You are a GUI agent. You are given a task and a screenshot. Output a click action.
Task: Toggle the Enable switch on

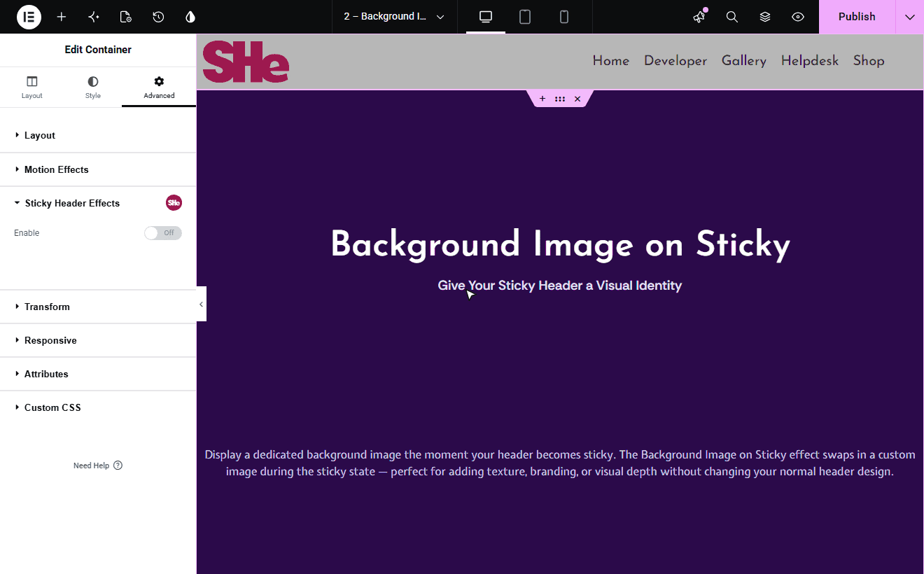pyautogui.click(x=163, y=233)
